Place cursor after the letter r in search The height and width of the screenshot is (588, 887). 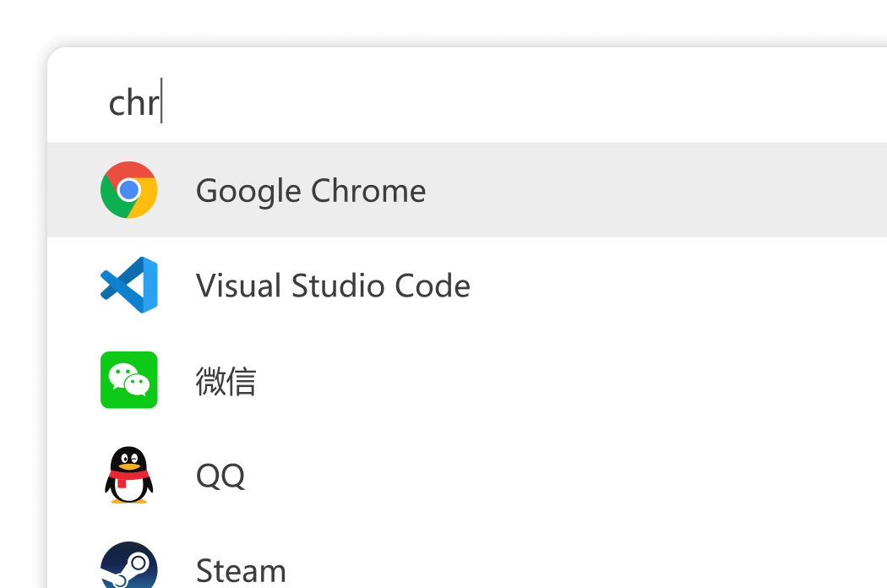[161, 102]
